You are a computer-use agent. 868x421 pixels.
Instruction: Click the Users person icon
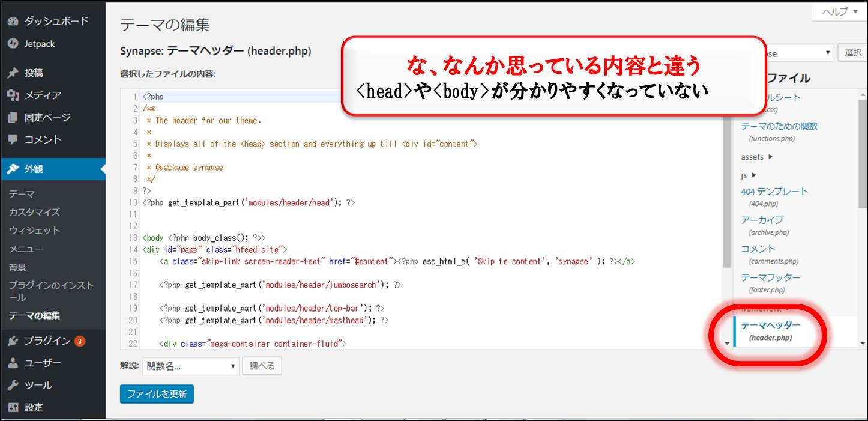13,363
